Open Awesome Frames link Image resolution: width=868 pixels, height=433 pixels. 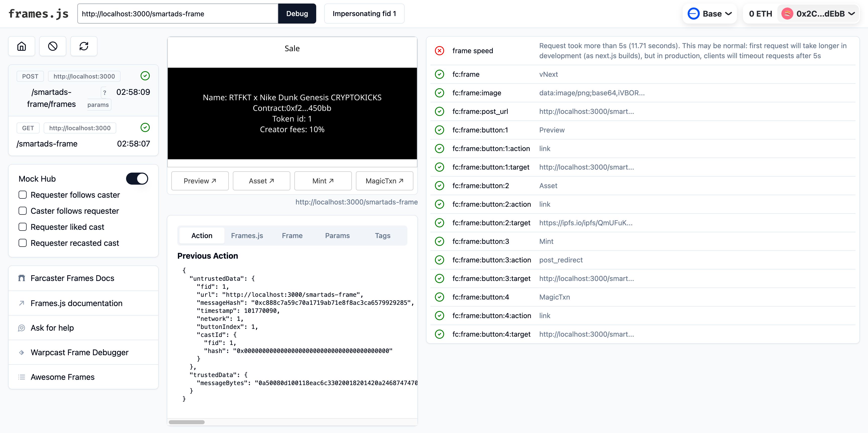point(83,377)
